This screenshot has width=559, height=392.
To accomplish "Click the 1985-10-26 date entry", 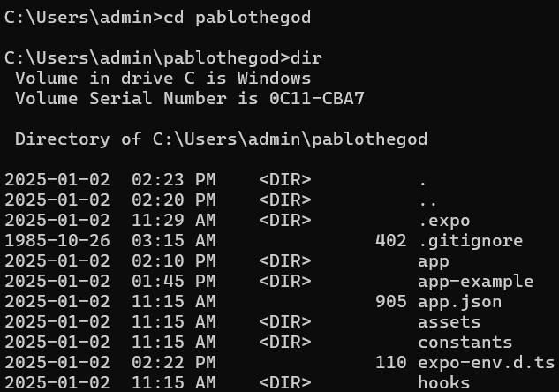I will pyautogui.click(x=57, y=241).
